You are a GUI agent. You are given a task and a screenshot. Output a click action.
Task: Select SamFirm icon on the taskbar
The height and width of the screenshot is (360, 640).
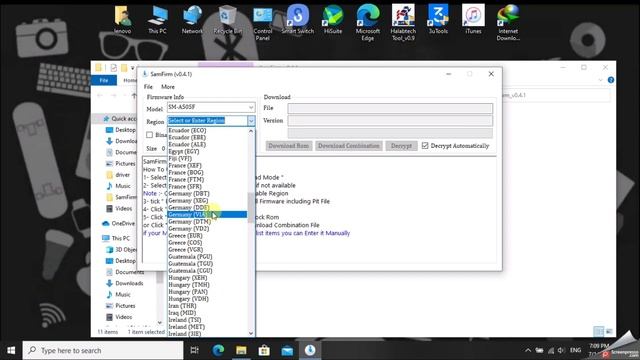[310, 350]
